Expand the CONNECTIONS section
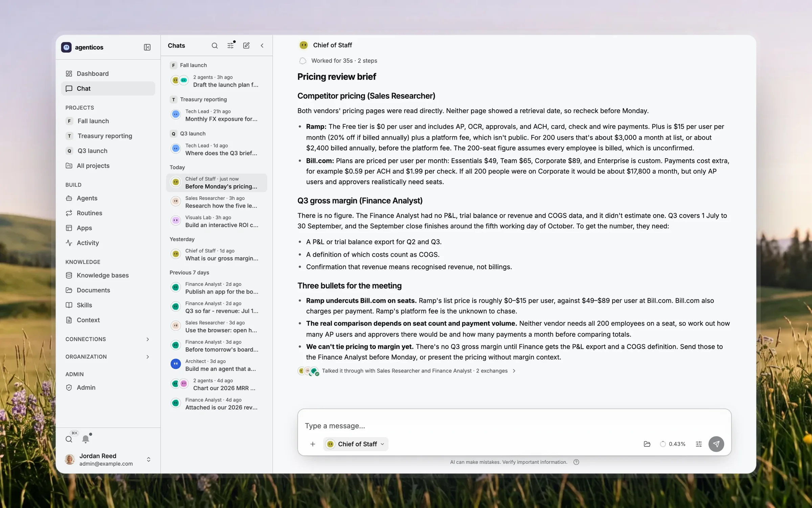This screenshot has width=812, height=508. point(108,339)
